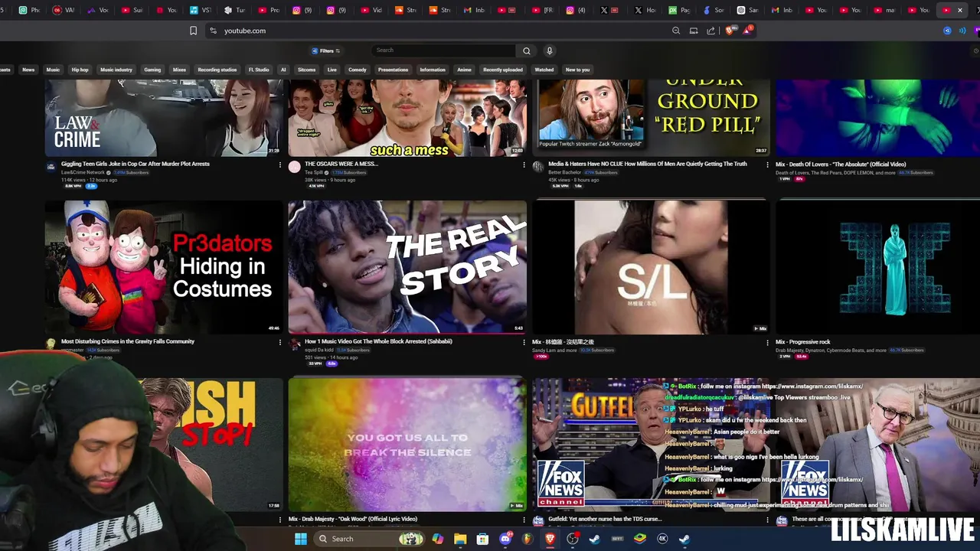Open the Filters dropdown
Screen dimensions: 980x551
point(326,51)
